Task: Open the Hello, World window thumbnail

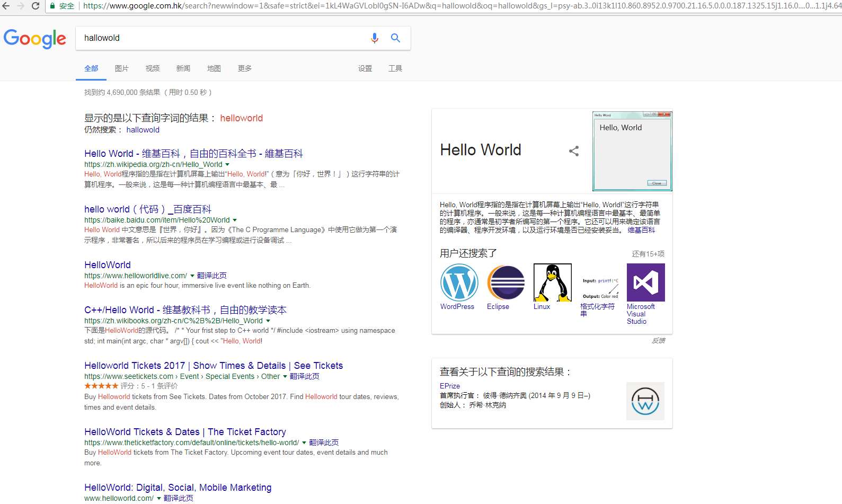Action: [x=632, y=151]
